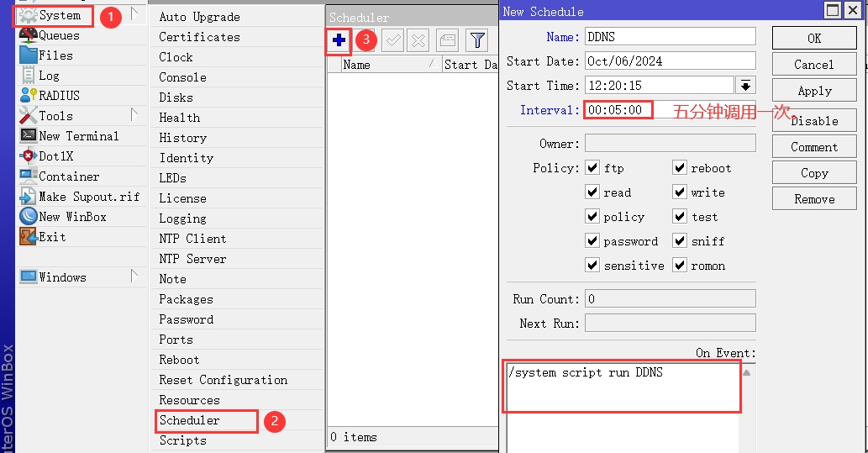Open Queues from the left sidebar
This screenshot has height=453, width=868.
[x=59, y=35]
